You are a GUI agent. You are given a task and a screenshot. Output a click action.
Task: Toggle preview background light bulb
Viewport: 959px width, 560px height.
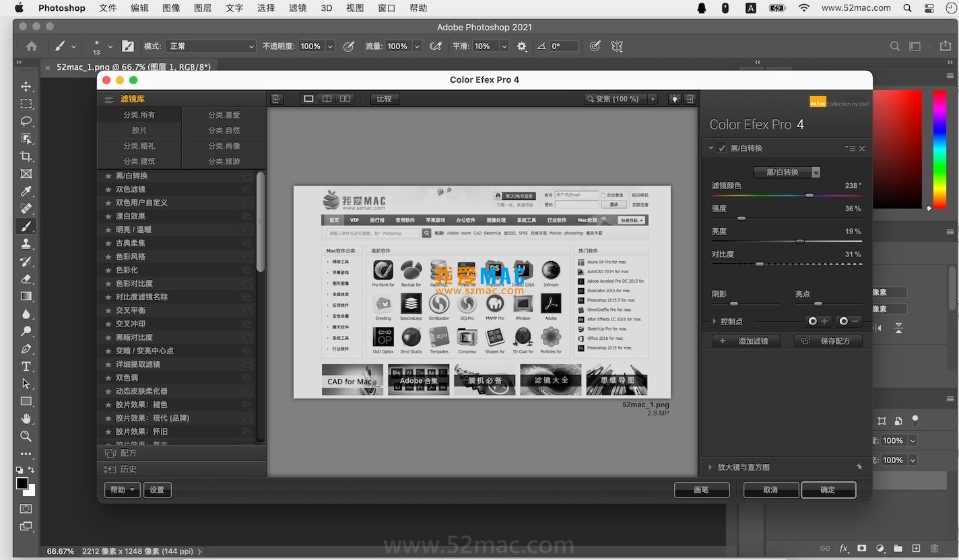[674, 99]
